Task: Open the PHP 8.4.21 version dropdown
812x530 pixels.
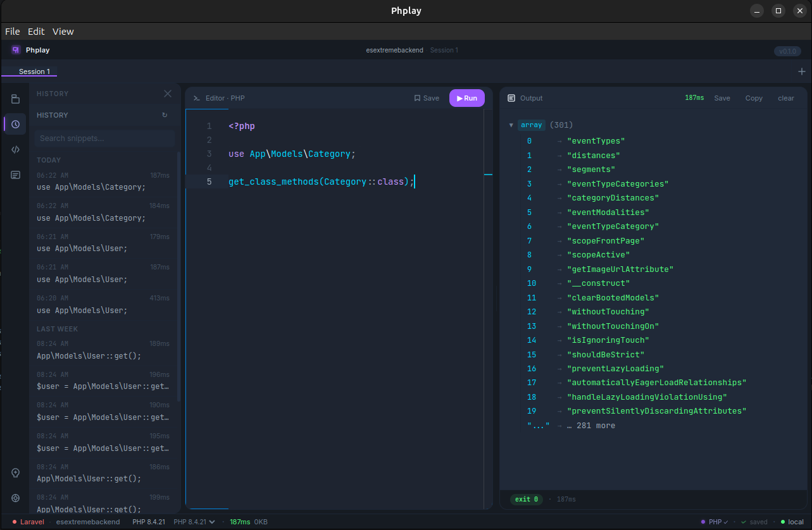Action: point(194,522)
